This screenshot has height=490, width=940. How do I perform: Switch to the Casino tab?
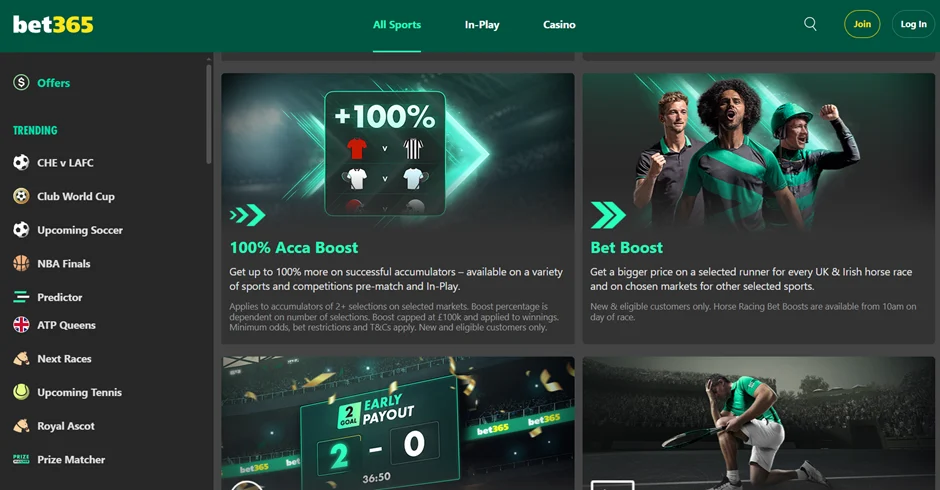[x=559, y=25]
